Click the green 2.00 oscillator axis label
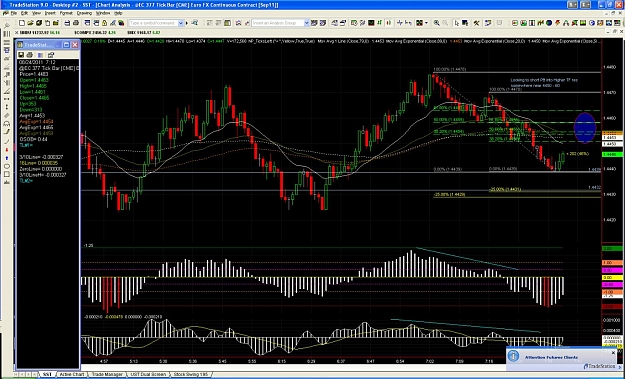 (x=613, y=249)
